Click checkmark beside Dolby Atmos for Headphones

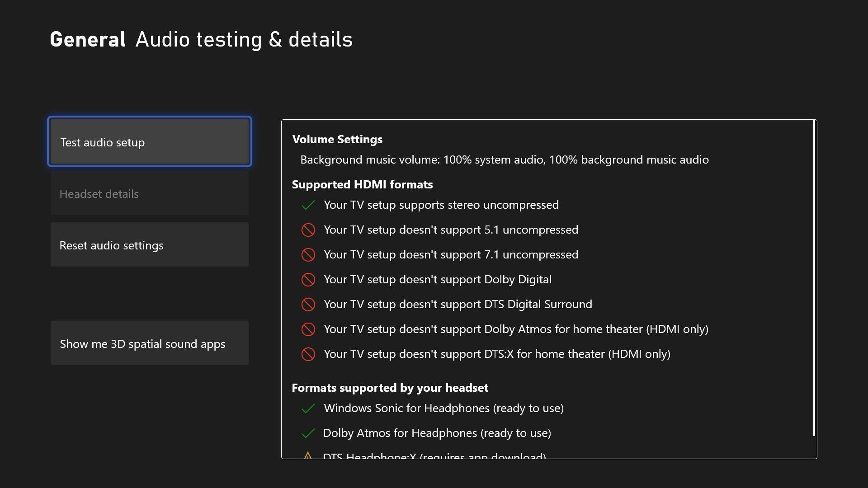tap(308, 433)
